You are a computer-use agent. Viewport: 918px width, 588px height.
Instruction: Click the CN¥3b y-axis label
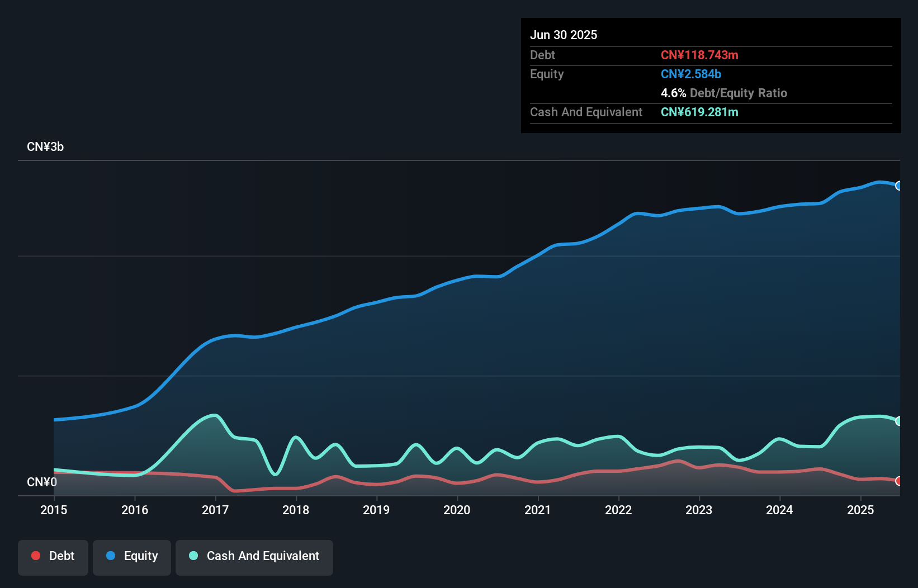click(x=45, y=147)
